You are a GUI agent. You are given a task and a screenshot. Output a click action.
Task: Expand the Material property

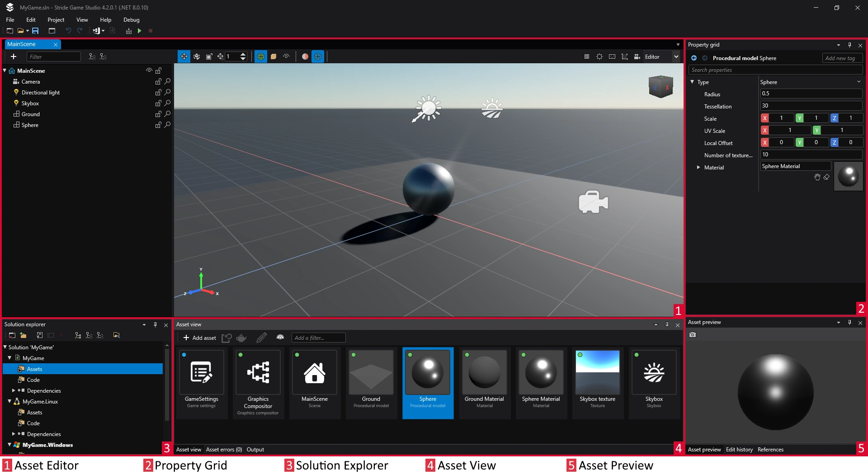tap(698, 167)
